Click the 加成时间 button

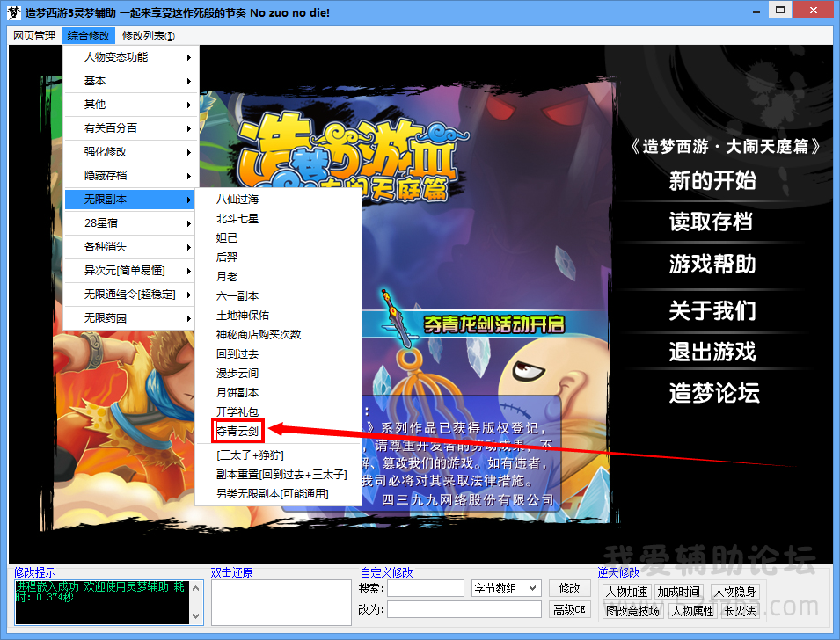(x=679, y=592)
